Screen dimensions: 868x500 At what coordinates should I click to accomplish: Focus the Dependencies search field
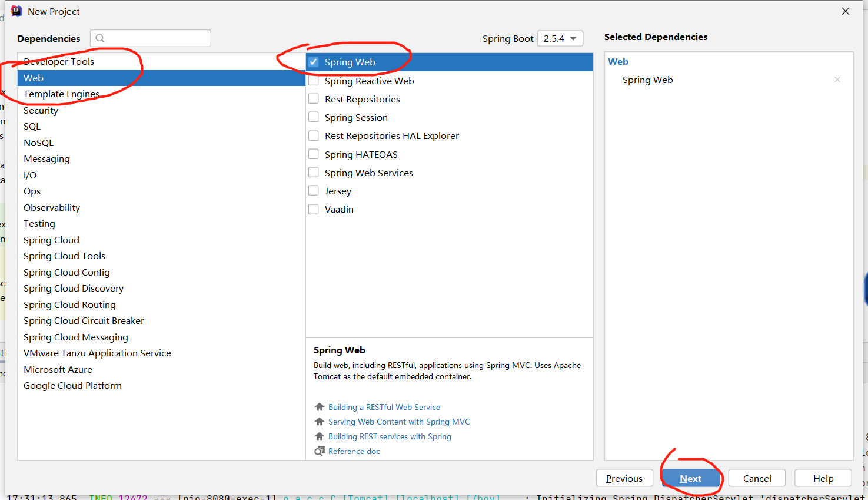(x=151, y=38)
